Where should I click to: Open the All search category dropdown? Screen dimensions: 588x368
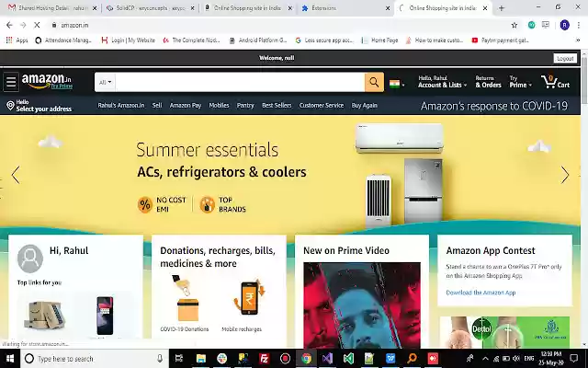click(105, 82)
